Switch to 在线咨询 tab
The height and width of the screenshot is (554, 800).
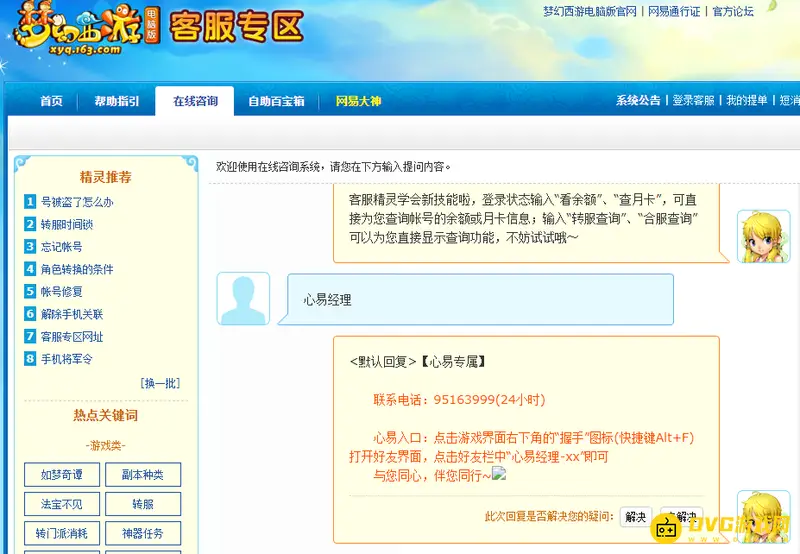[x=195, y=101]
